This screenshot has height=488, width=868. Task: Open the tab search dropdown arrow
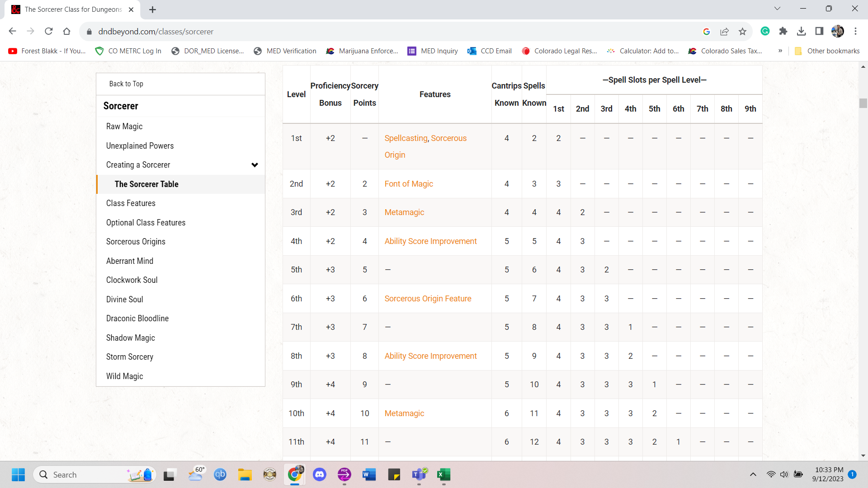coord(777,9)
